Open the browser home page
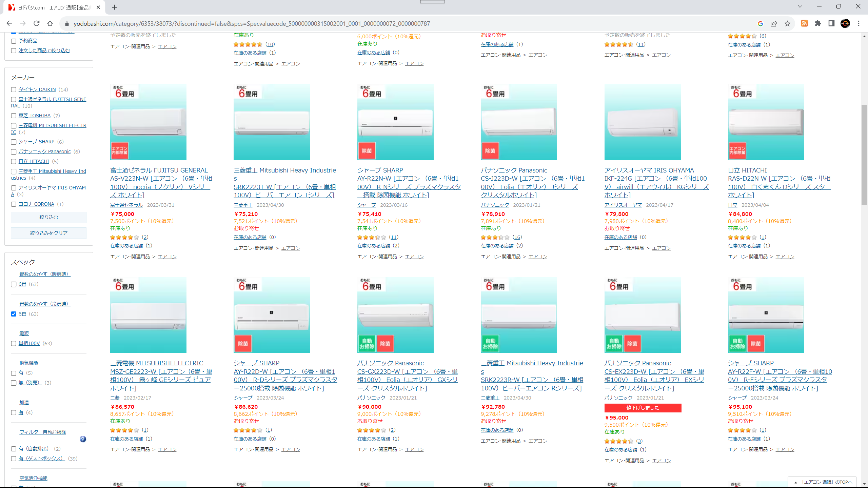This screenshot has height=488, width=868. [x=50, y=23]
